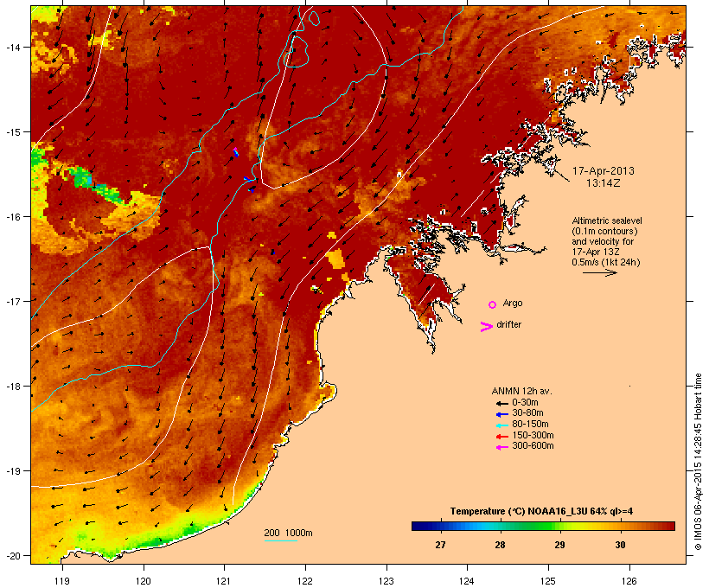Click the '300-600m' depth label
709x588 pixels.
533,445
